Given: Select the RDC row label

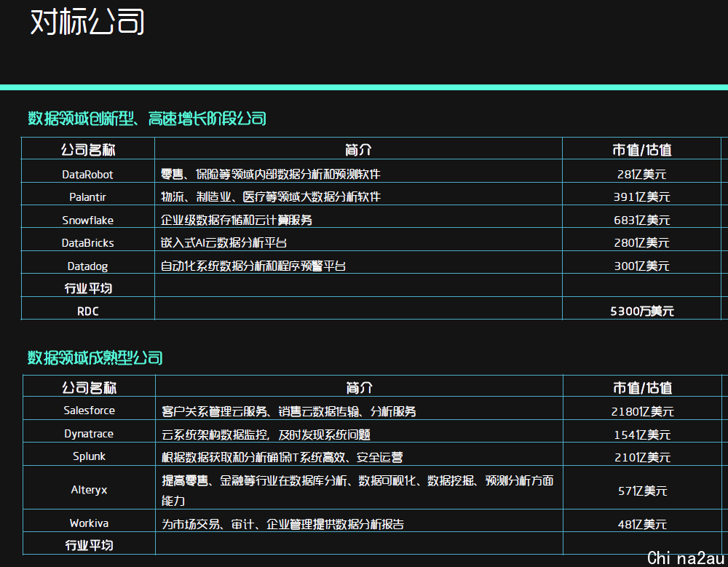Looking at the screenshot, I should pos(88,311).
